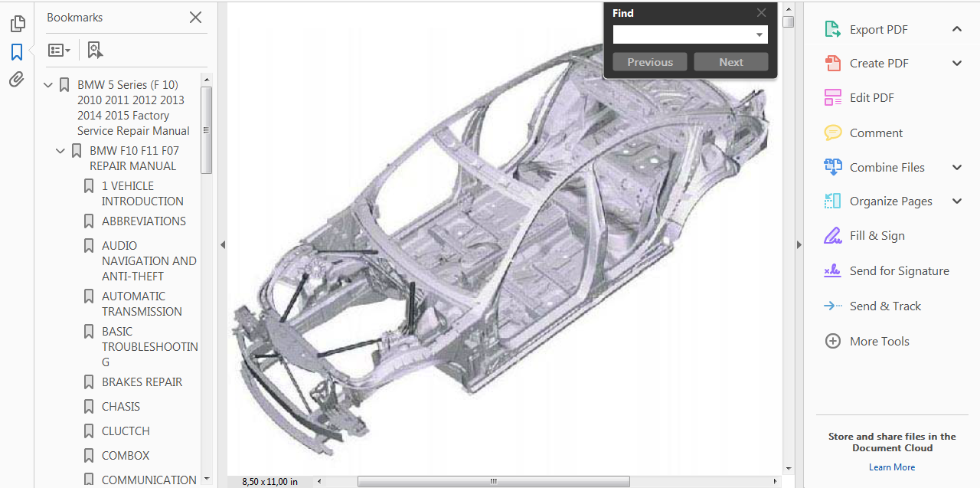Select the Bookmarks panel icon in sidebar
This screenshot has height=488, width=980.
17,52
